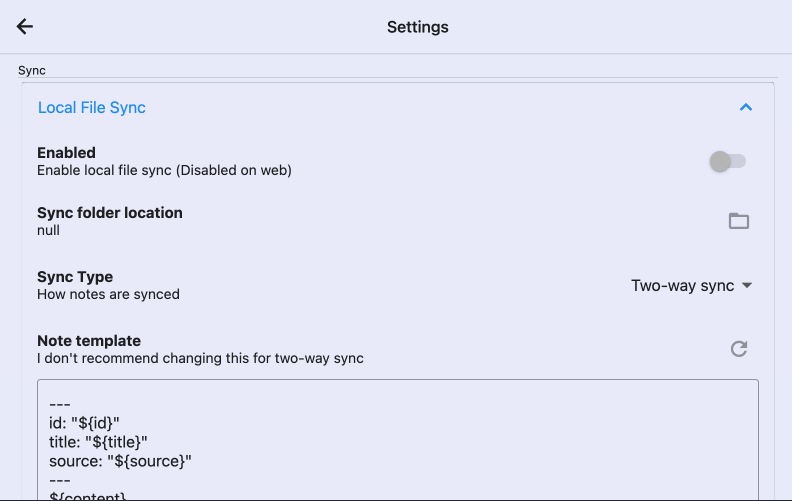This screenshot has width=792, height=501.
Task: Toggle the Enabled local file sync switch
Action: tap(727, 161)
